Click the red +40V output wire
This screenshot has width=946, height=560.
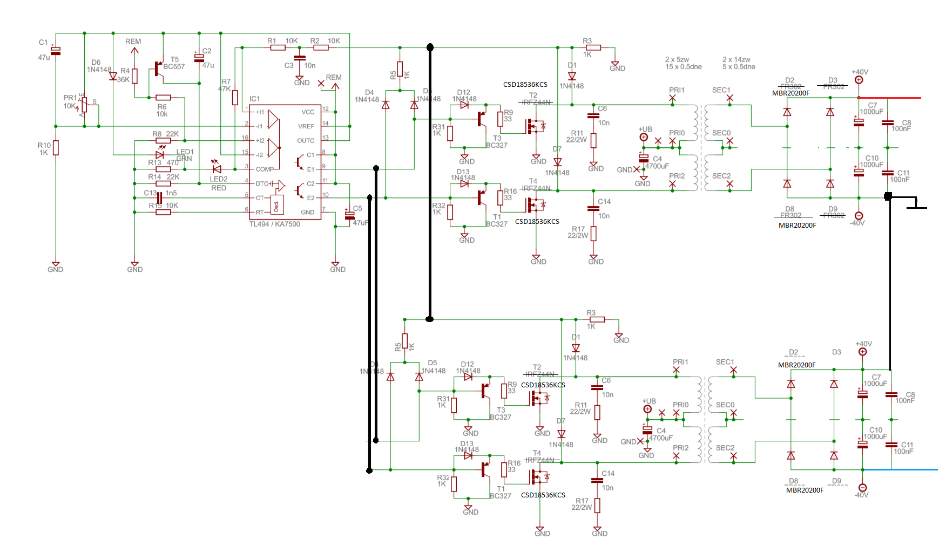[890, 98]
